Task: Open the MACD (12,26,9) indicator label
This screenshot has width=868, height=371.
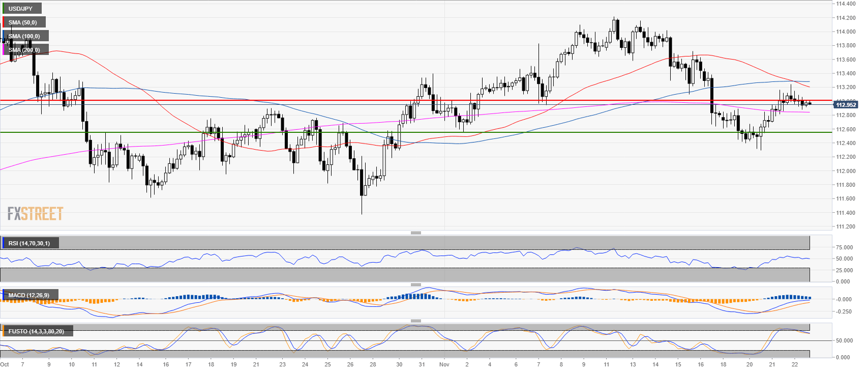Action: click(29, 295)
